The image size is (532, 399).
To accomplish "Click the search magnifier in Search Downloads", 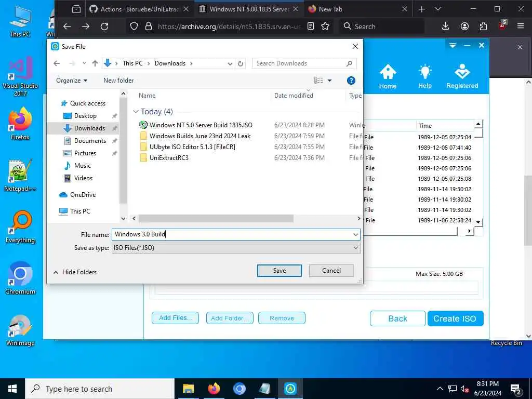I will [x=349, y=63].
